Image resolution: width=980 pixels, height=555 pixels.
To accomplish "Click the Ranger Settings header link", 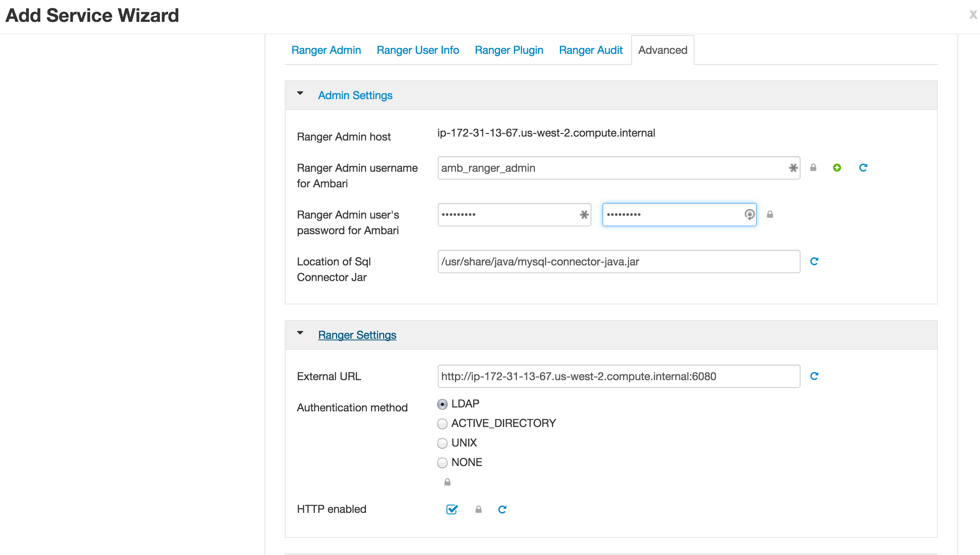I will coord(357,335).
